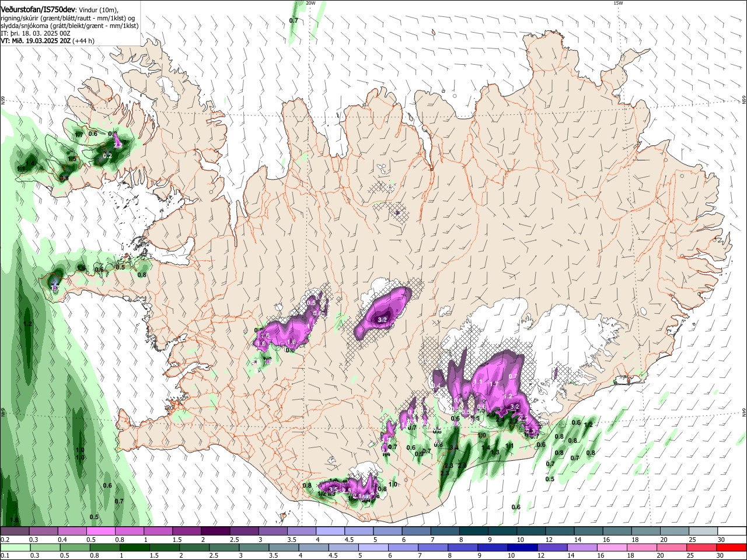
Task: Pick bottom legend swatch between 3 and 3.5
Action: point(254,547)
